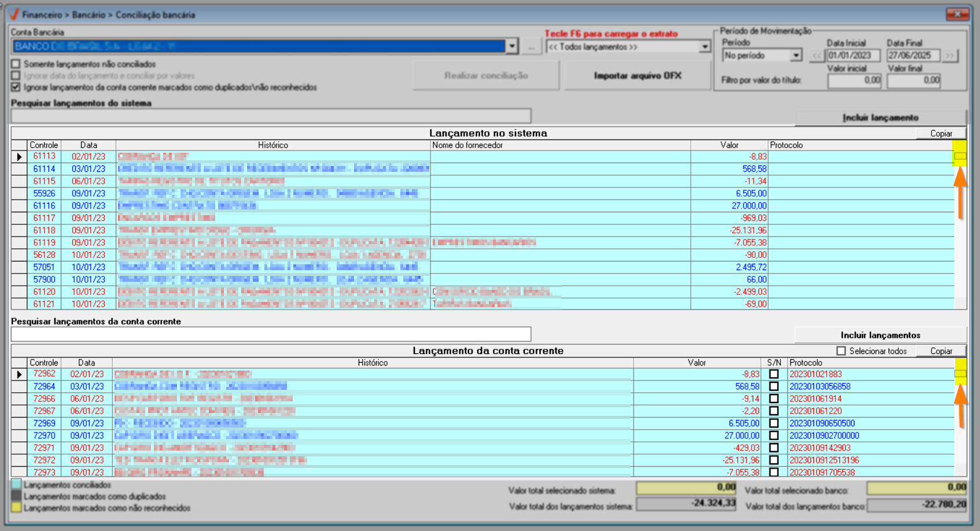
Task: Sort system grid by Histórico column header
Action: pyautogui.click(x=273, y=145)
